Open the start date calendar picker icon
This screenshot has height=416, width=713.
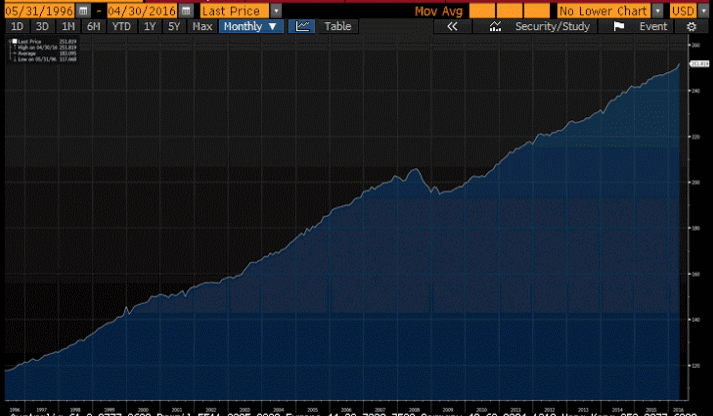tap(83, 10)
